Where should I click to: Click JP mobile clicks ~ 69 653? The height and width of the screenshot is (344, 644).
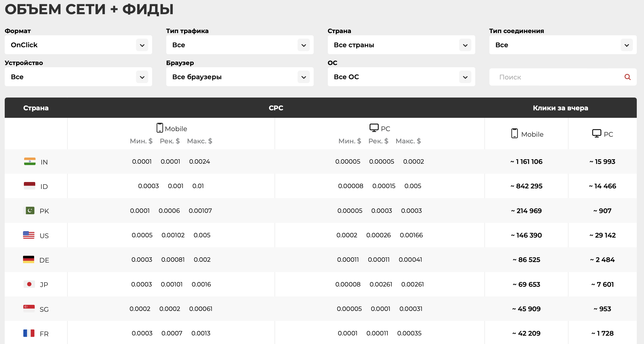(x=526, y=284)
